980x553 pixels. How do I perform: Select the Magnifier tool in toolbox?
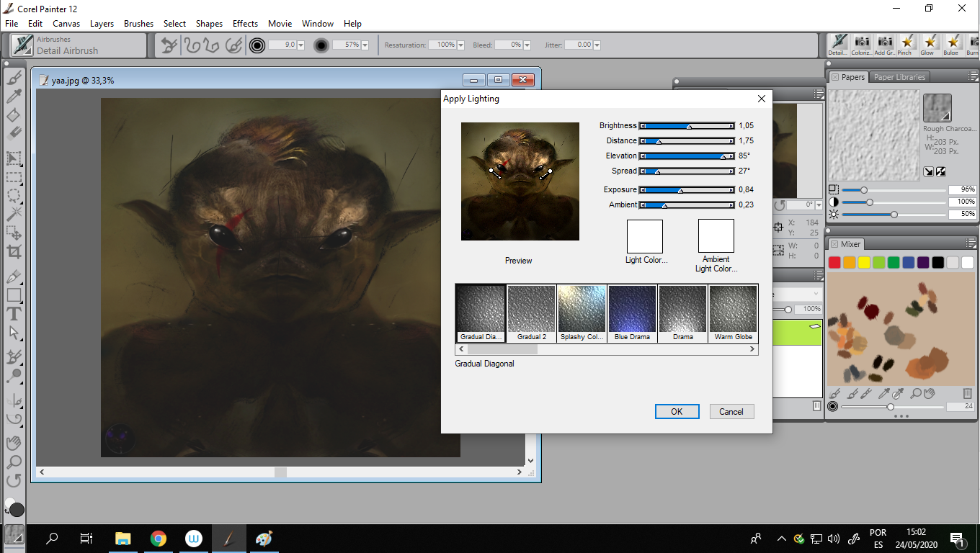click(14, 462)
